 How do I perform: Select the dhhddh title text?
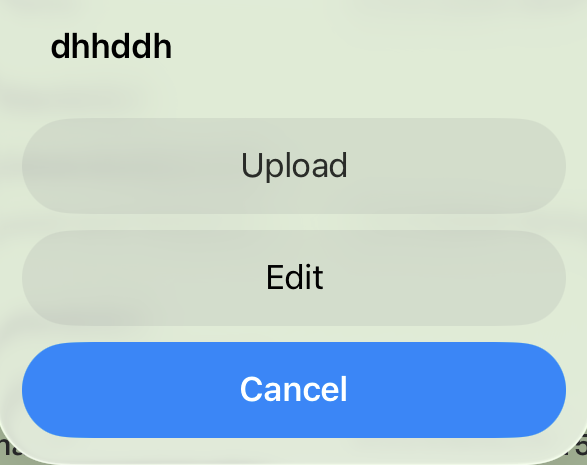(x=111, y=47)
